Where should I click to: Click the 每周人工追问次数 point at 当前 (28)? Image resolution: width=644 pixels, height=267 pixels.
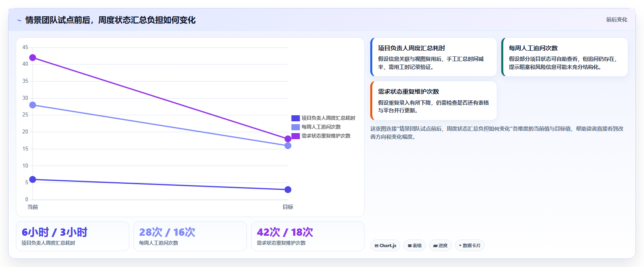click(32, 105)
